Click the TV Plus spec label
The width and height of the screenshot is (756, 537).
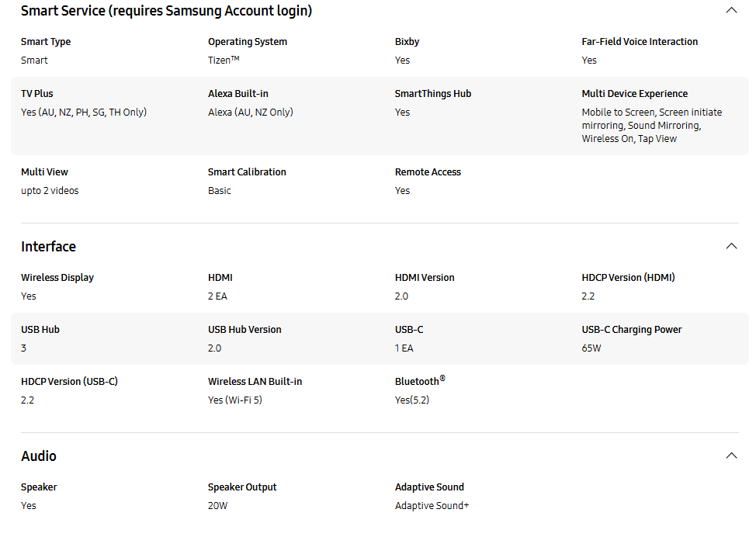pyautogui.click(x=37, y=94)
